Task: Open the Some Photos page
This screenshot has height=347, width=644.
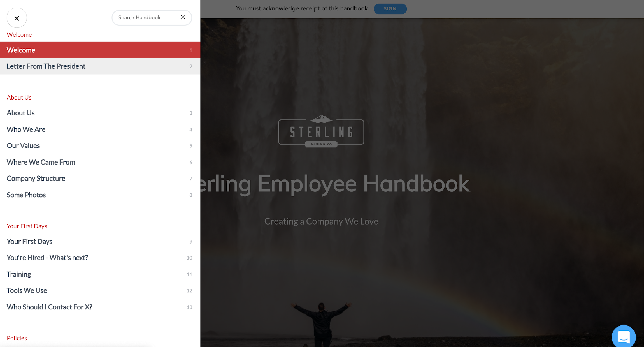Action: (26, 195)
